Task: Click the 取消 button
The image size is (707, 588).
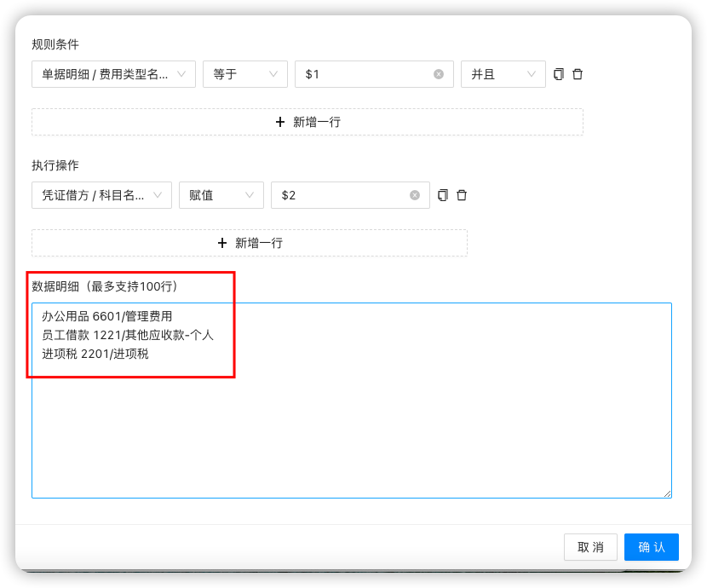Action: pos(590,547)
